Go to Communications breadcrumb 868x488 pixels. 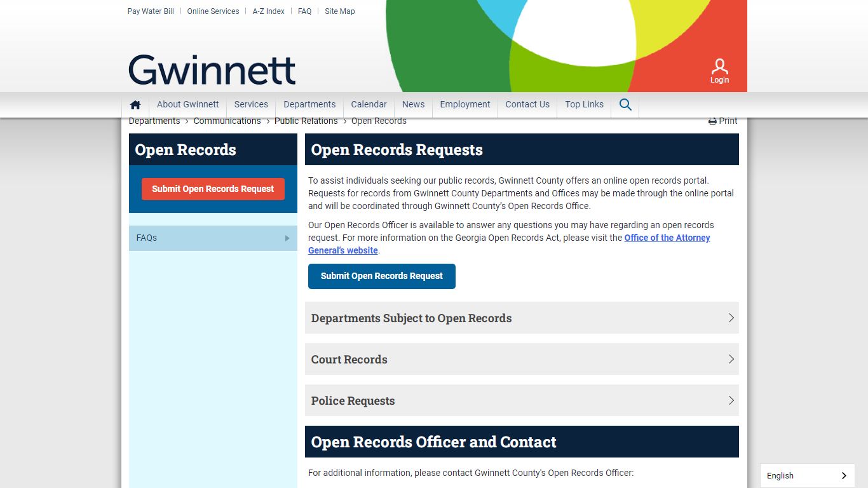[227, 121]
